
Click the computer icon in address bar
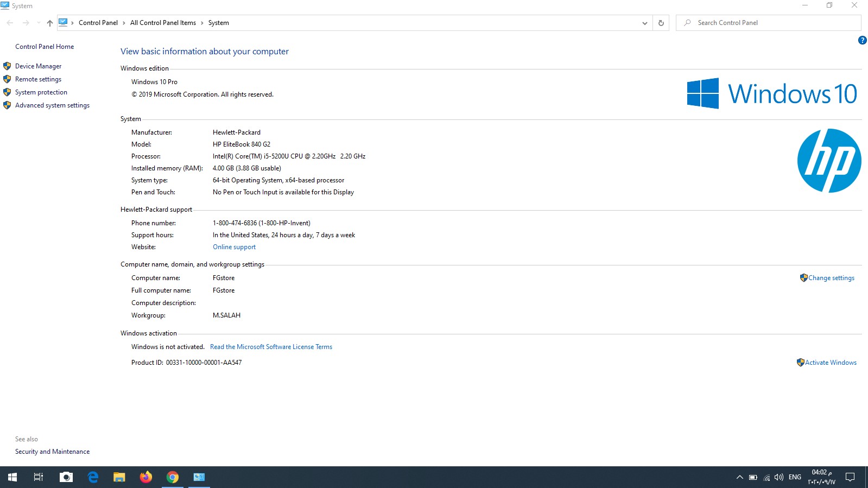coord(63,22)
